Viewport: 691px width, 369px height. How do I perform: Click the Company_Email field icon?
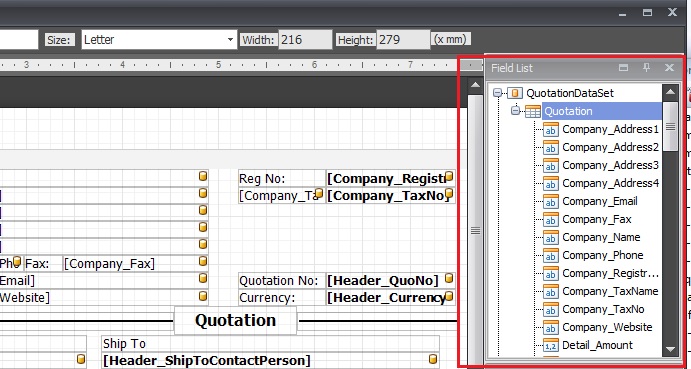click(550, 202)
